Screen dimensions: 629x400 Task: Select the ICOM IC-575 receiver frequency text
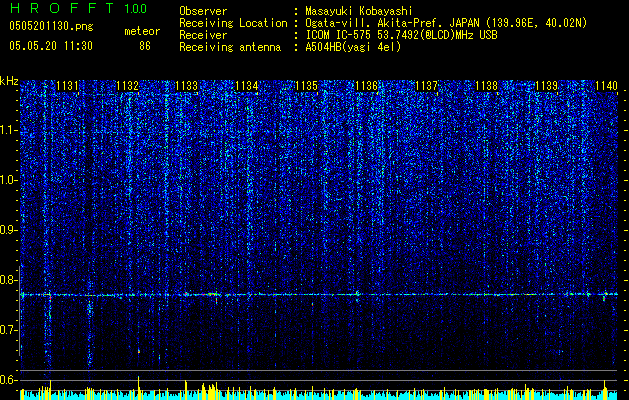click(x=401, y=35)
